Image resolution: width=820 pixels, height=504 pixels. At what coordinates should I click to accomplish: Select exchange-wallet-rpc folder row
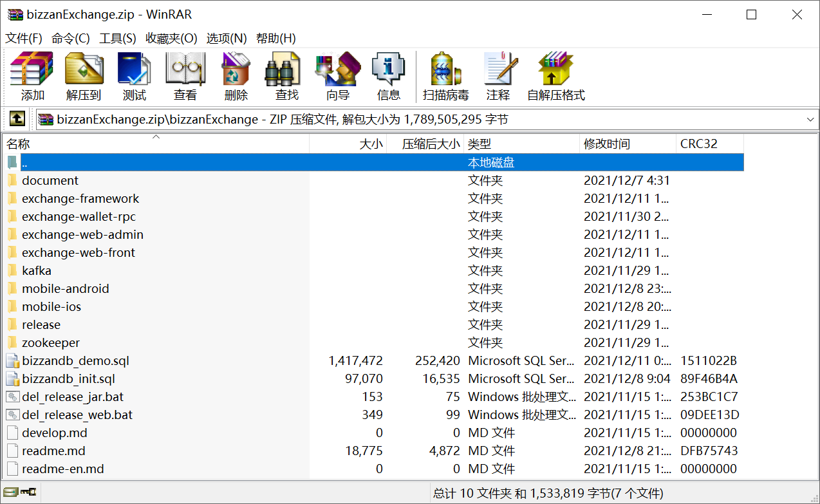point(373,216)
